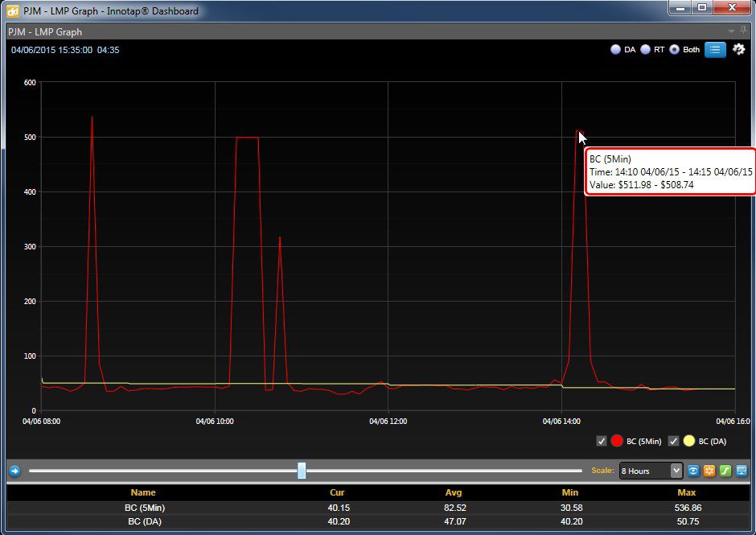
Task: Click the BC (DA) legend label
Action: coord(713,442)
